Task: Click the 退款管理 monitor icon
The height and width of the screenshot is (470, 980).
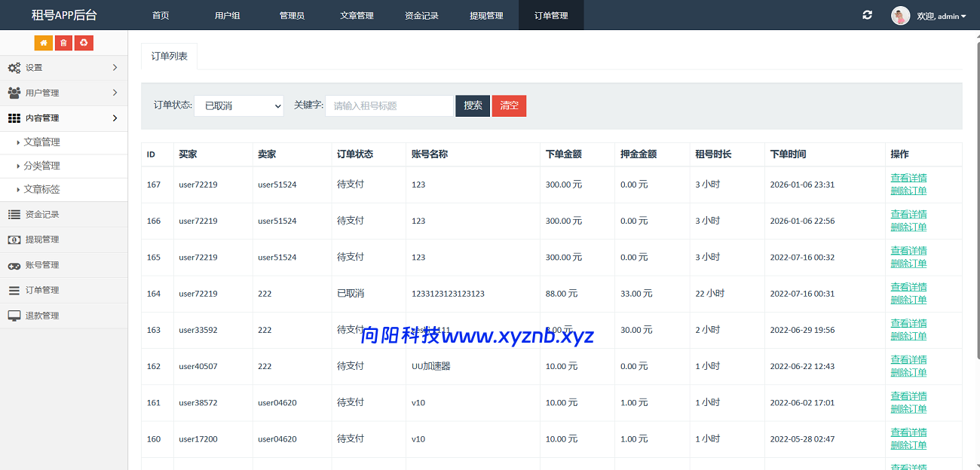Action: click(x=15, y=315)
